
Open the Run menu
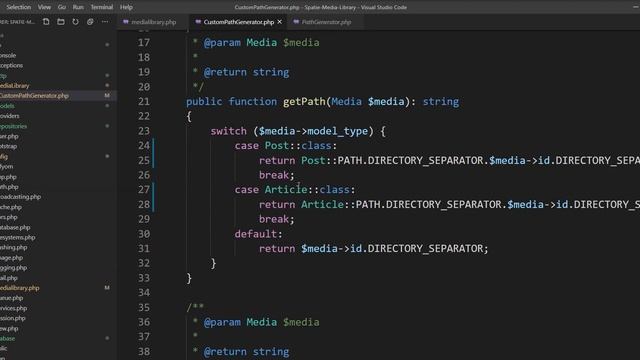(x=78, y=7)
